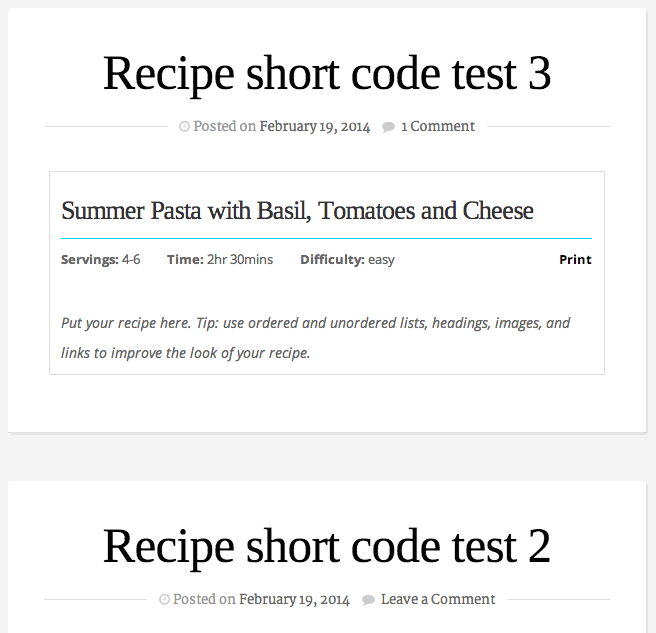Open the February 19, 2014 date link for test 3

(x=315, y=127)
